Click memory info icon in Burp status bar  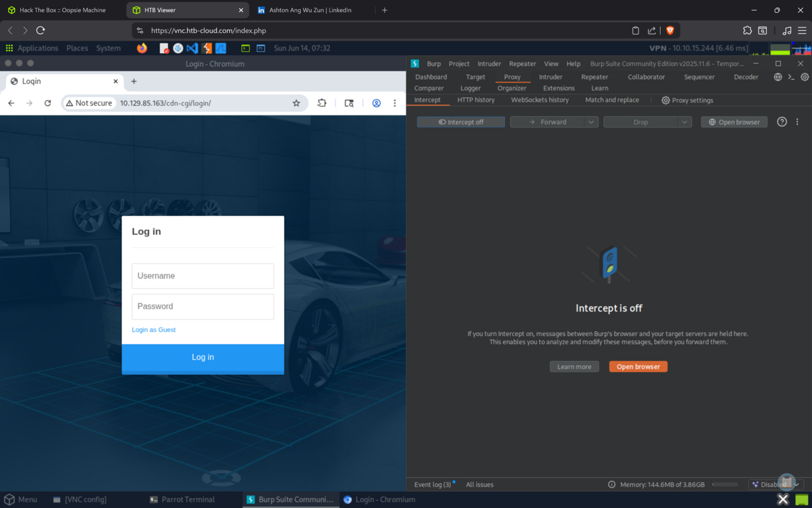tap(611, 484)
